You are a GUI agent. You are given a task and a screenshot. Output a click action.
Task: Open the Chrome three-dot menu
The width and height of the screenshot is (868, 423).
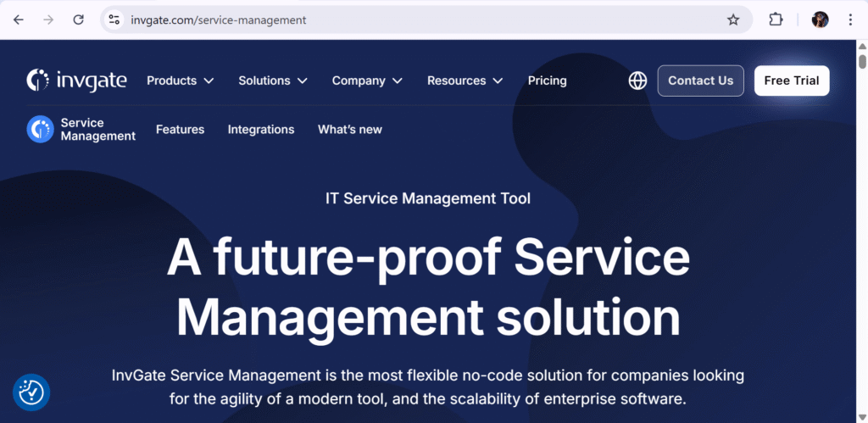(x=850, y=20)
